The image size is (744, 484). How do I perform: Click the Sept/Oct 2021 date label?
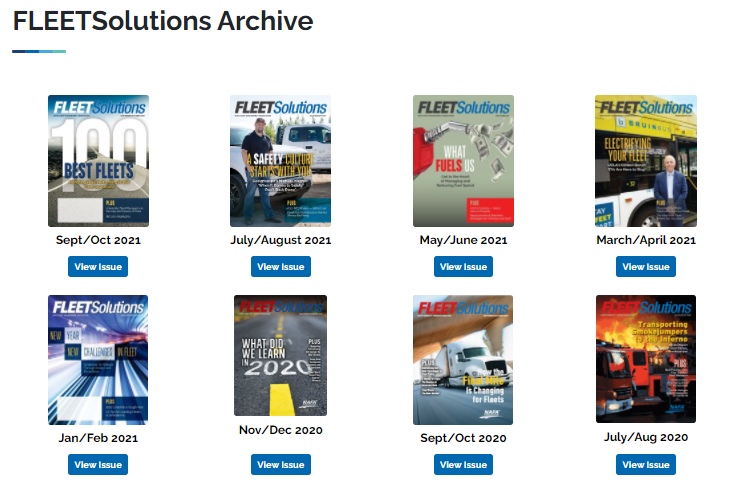(98, 240)
